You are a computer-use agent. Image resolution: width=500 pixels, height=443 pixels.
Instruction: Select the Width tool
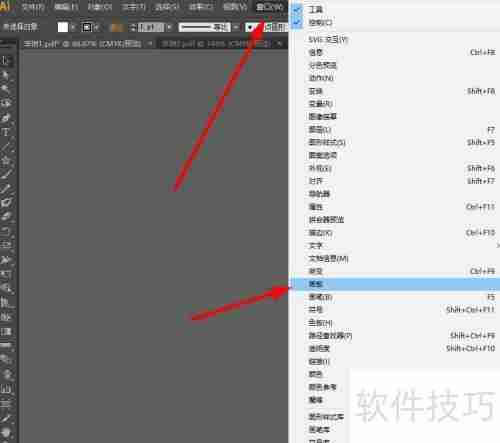pos(6,260)
